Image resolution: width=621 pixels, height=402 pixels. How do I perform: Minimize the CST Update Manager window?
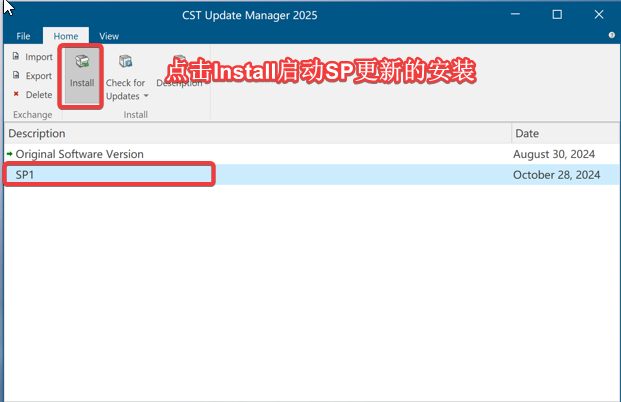point(515,14)
